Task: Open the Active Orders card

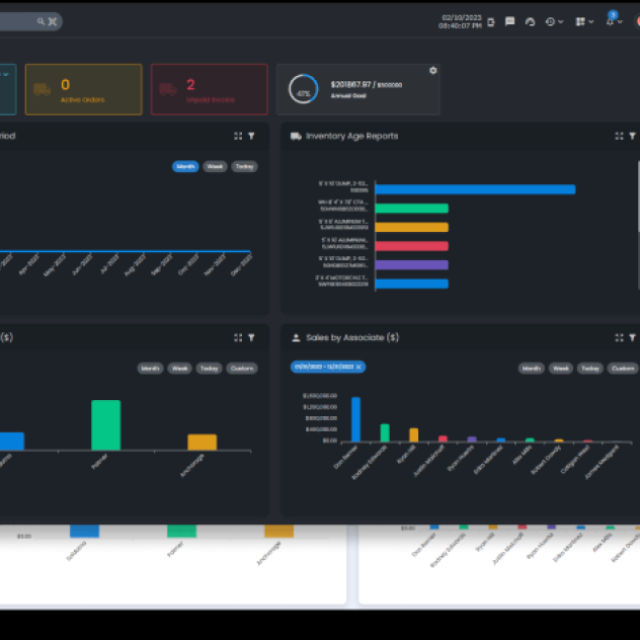Action: [84, 89]
